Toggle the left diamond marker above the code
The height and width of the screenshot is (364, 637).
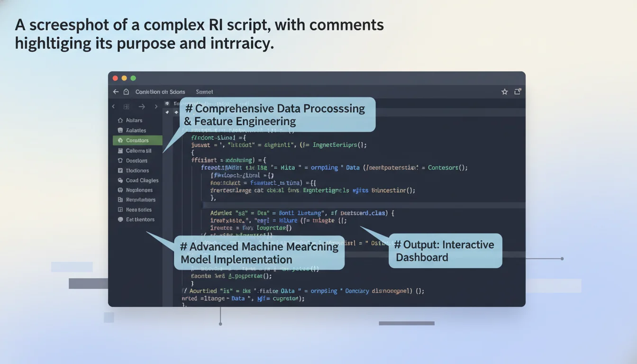point(167,112)
